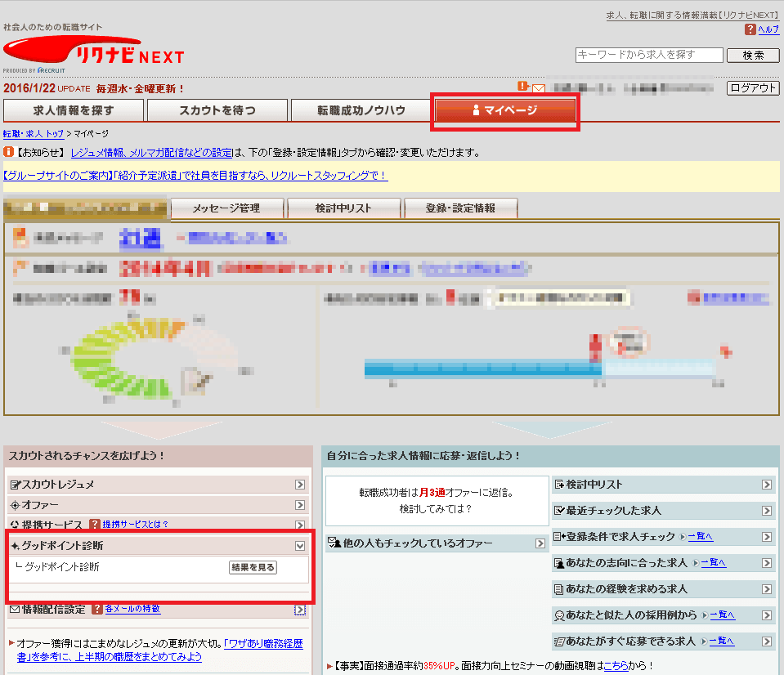Image resolution: width=784 pixels, height=675 pixels.
Task: Expand the 提携サービス row arrow
Action: pos(300,525)
